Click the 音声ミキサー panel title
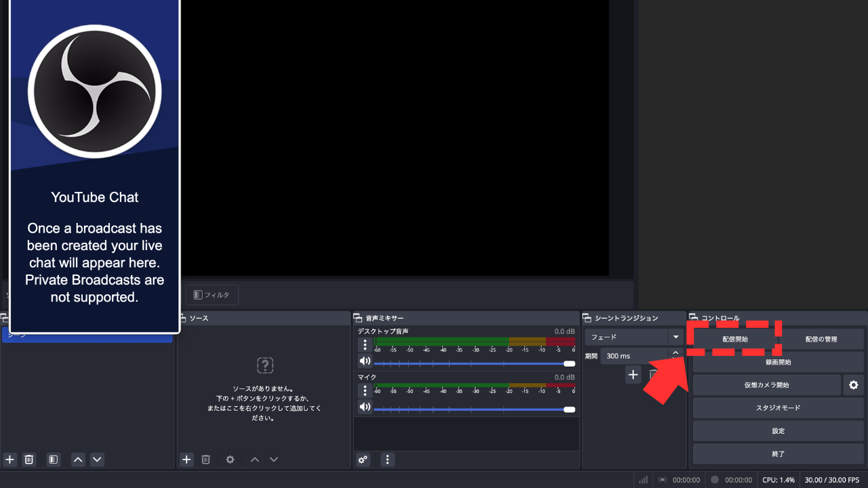This screenshot has height=488, width=868. (384, 318)
